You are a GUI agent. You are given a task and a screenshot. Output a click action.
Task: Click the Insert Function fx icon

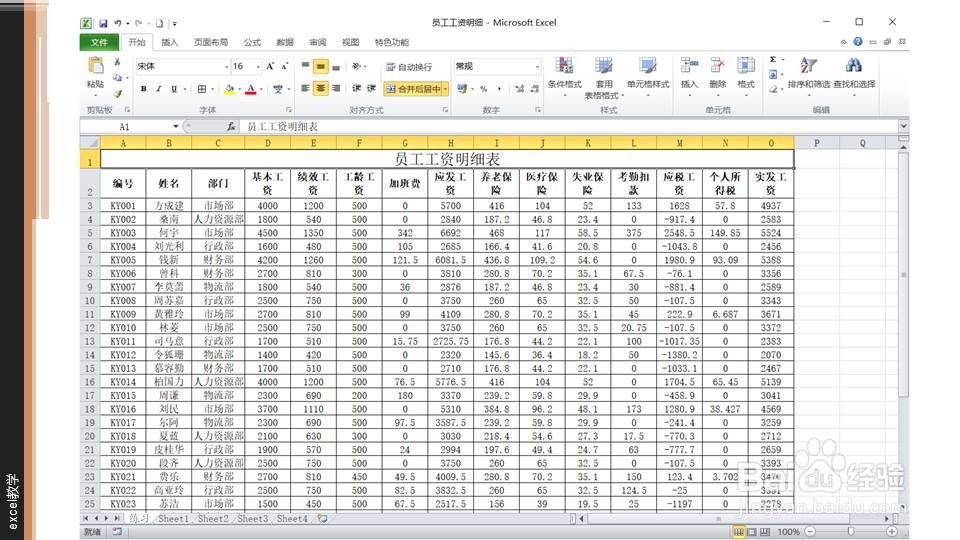(x=231, y=126)
